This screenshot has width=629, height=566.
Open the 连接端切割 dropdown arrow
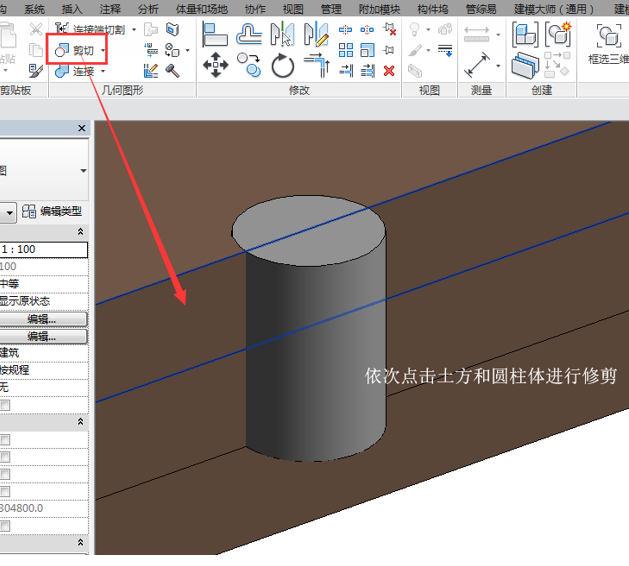pos(134,29)
